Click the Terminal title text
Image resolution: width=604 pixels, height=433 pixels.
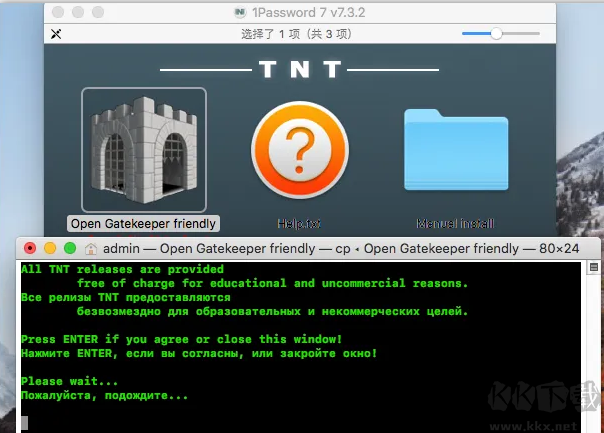tap(341, 249)
